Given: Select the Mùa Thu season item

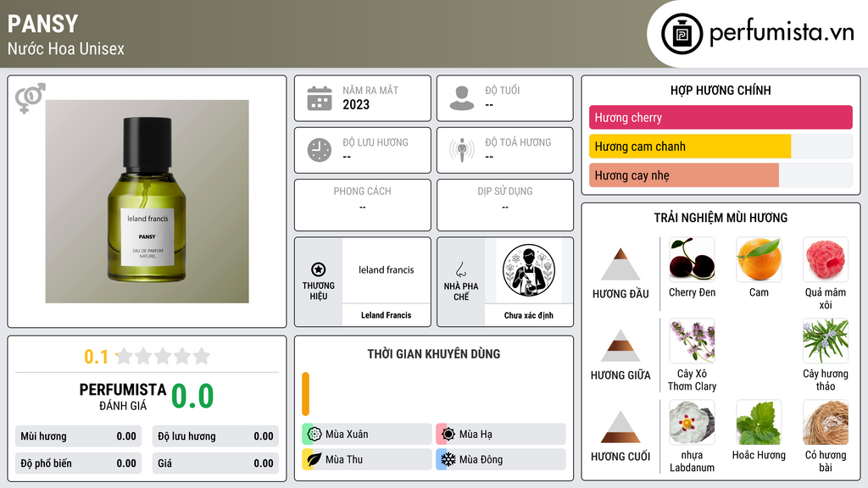Looking at the screenshot, I should coord(367,459).
